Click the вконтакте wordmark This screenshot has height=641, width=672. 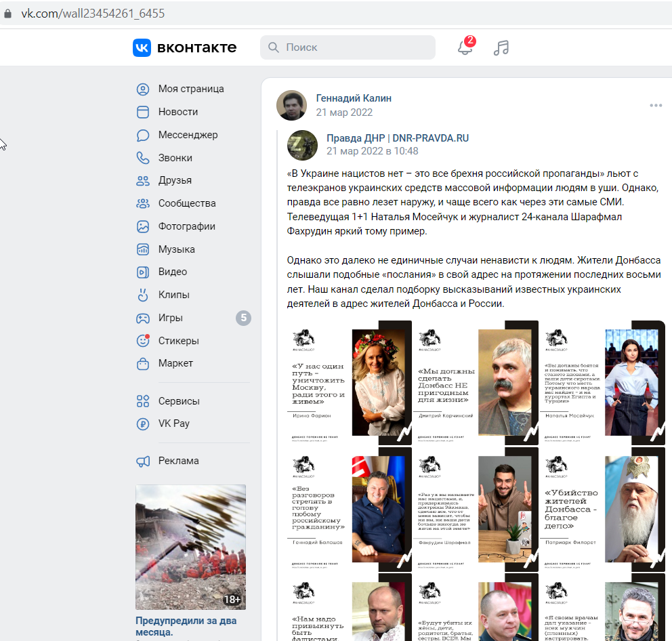pos(196,47)
